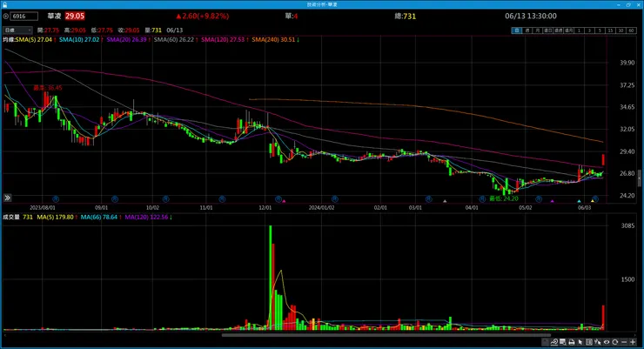The height and width of the screenshot is (349, 644).
Task: Select the arrow pointer tool
Action: coord(580,342)
